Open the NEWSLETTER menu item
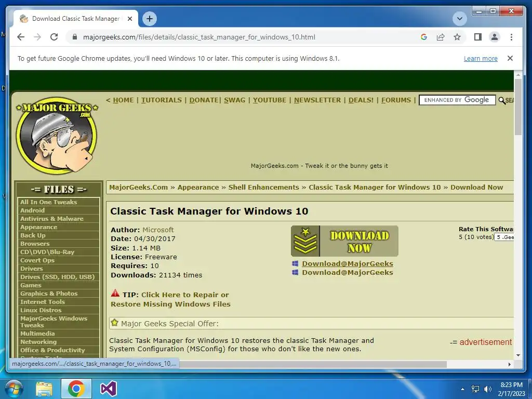The image size is (532, 399). pyautogui.click(x=317, y=100)
